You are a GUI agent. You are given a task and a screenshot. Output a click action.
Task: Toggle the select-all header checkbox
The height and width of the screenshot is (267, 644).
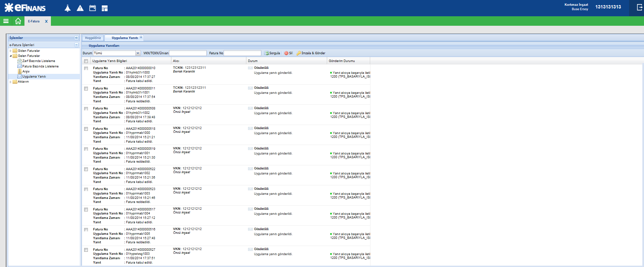86,61
